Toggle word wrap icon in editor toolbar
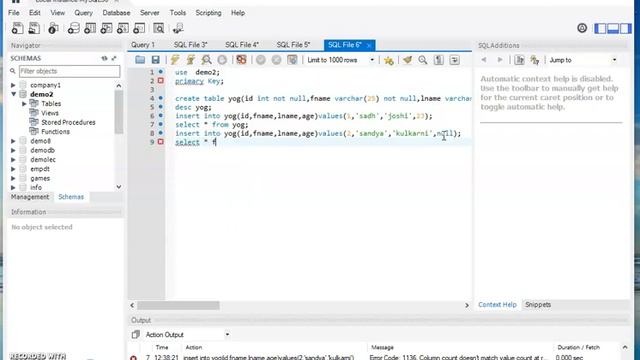The height and width of the screenshot is (360, 640). pos(454,60)
